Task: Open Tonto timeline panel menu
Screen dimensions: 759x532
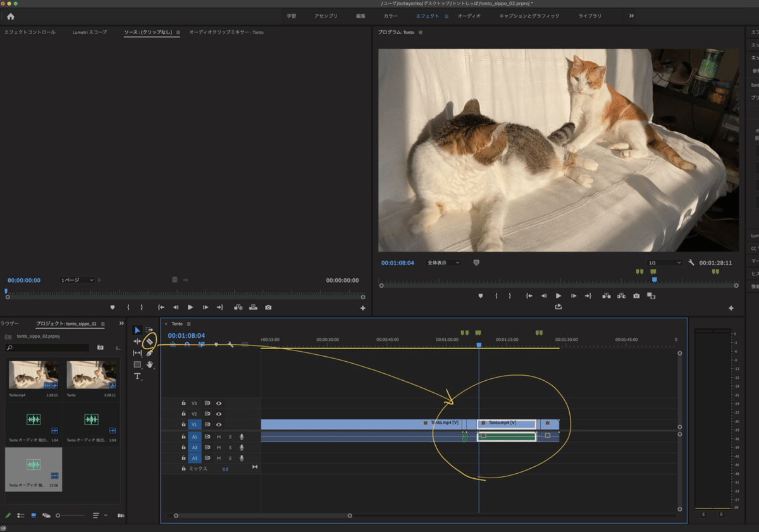Action: coord(188,324)
